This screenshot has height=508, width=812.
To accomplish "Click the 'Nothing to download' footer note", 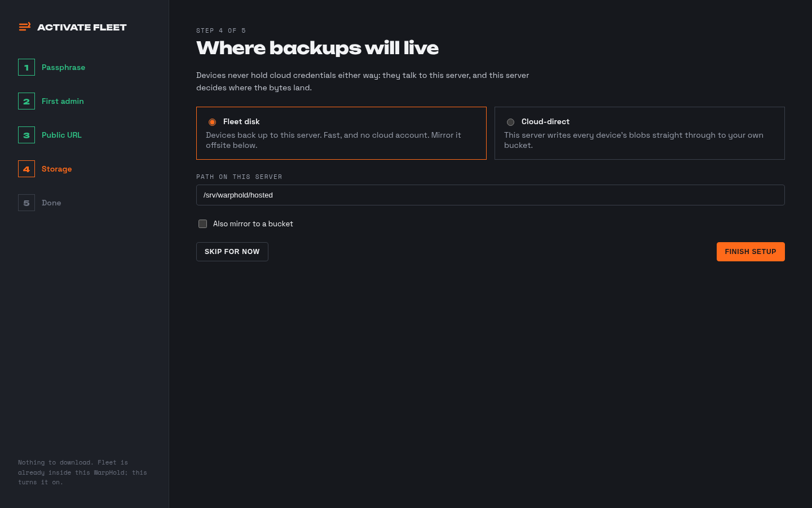I will (82, 472).
